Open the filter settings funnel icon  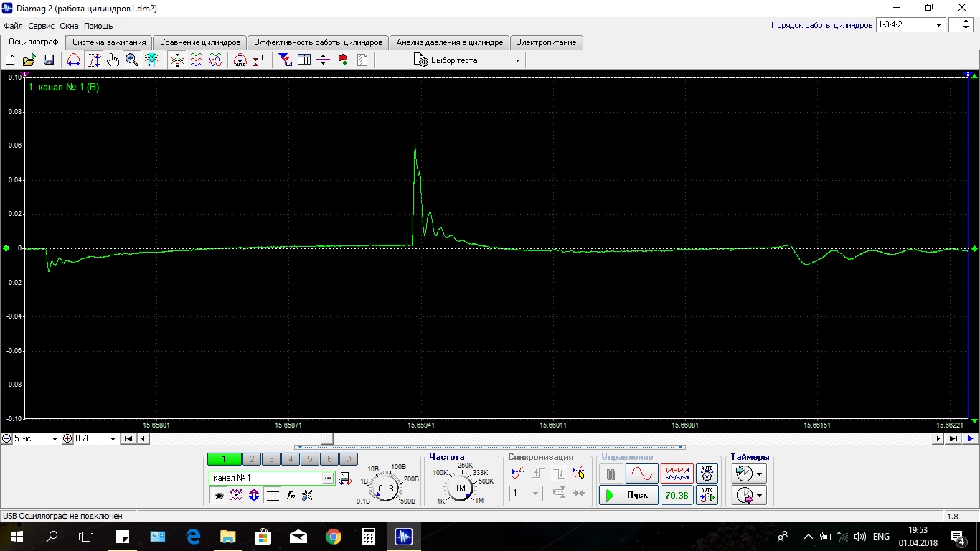click(x=285, y=60)
